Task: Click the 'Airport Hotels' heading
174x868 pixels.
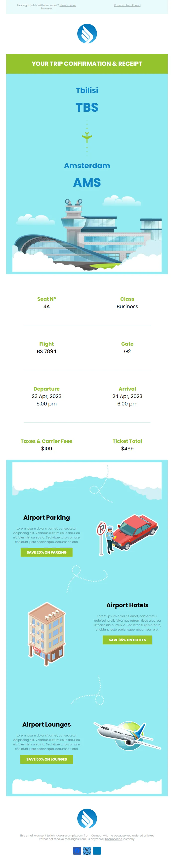Action: point(127,605)
